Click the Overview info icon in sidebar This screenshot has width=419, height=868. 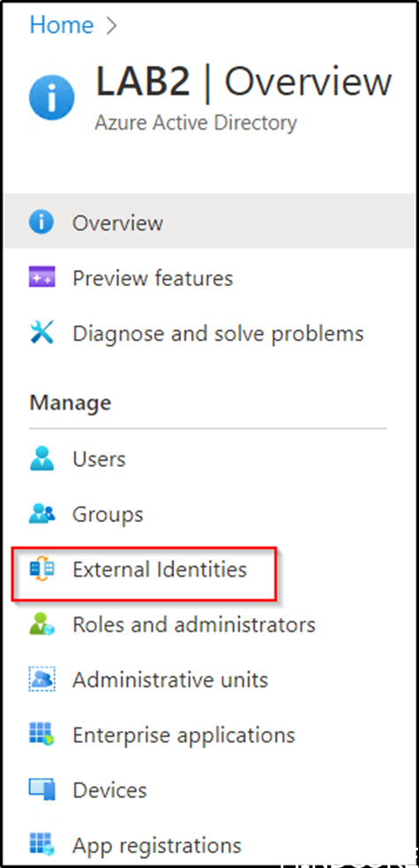(x=41, y=223)
